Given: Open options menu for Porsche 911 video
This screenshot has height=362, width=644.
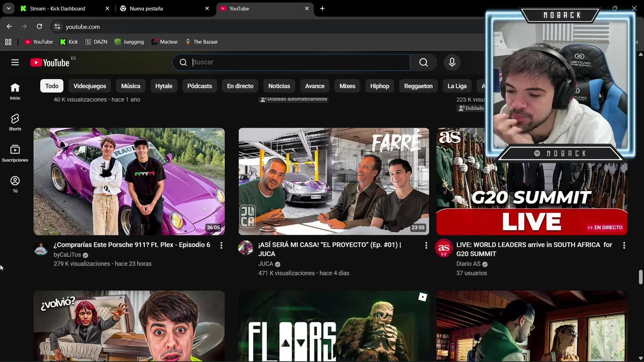Looking at the screenshot, I should point(221,245).
